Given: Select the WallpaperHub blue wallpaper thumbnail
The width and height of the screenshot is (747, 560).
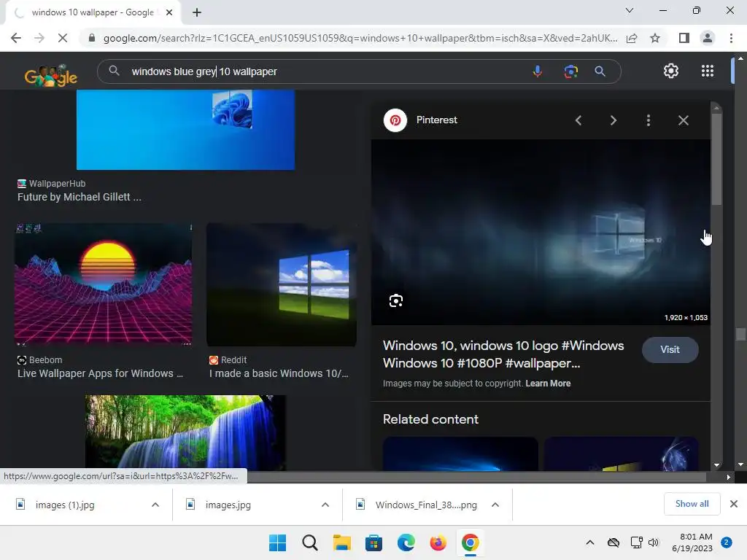Looking at the screenshot, I should point(185,130).
